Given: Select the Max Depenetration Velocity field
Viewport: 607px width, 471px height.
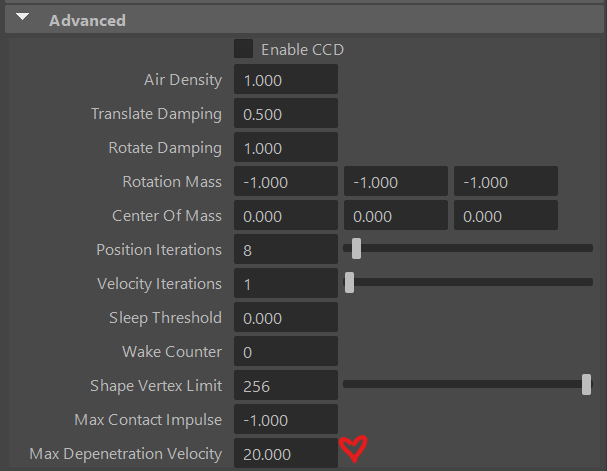Looking at the screenshot, I should click(x=286, y=454).
